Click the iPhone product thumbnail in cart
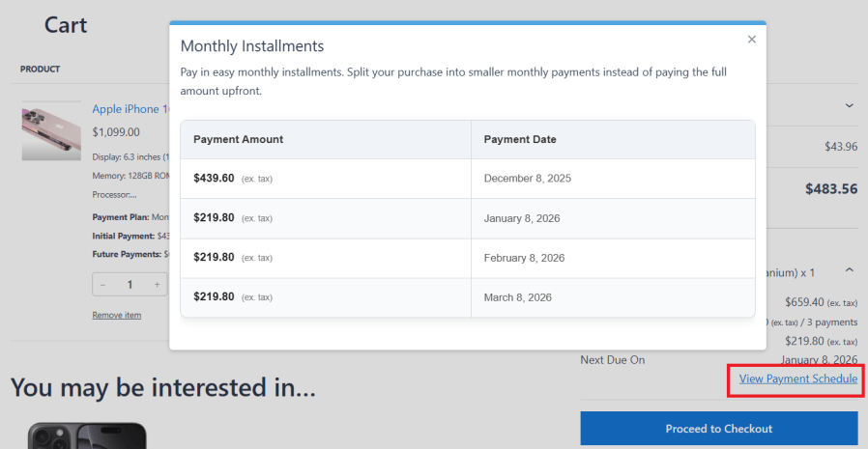Viewport: 868px width, 449px height. pyautogui.click(x=51, y=130)
